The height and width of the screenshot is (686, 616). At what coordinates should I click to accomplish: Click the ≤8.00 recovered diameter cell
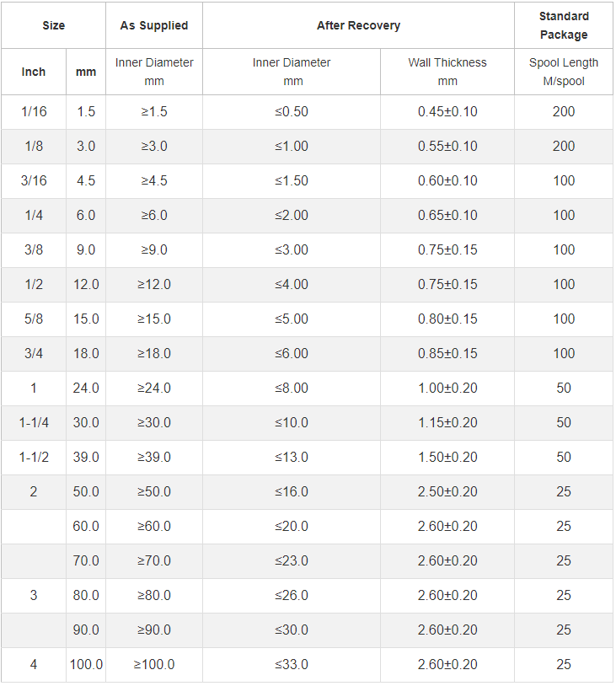[292, 388]
